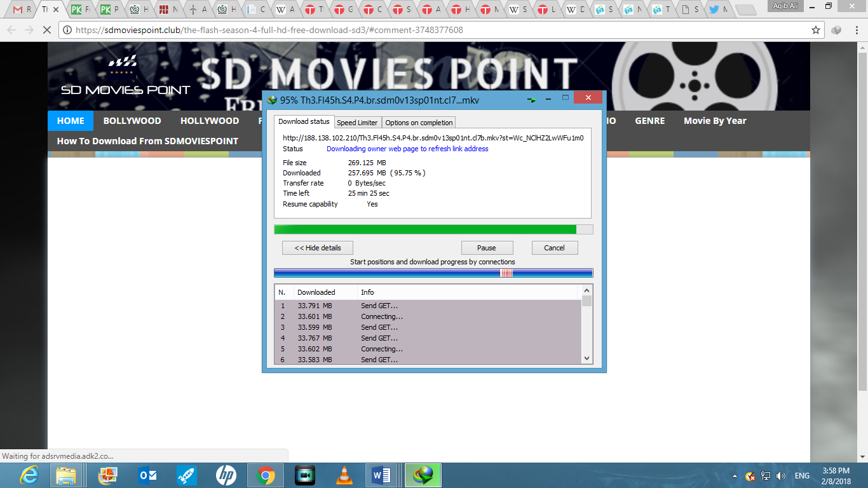Open File Explorer from the taskbar
Screen dimensions: 868x488
67,475
